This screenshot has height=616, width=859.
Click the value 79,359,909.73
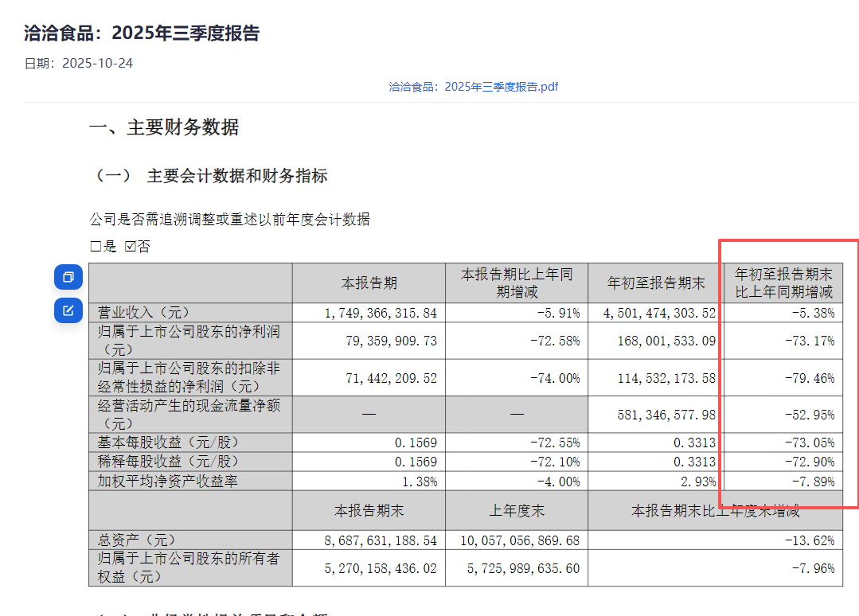pyautogui.click(x=391, y=341)
